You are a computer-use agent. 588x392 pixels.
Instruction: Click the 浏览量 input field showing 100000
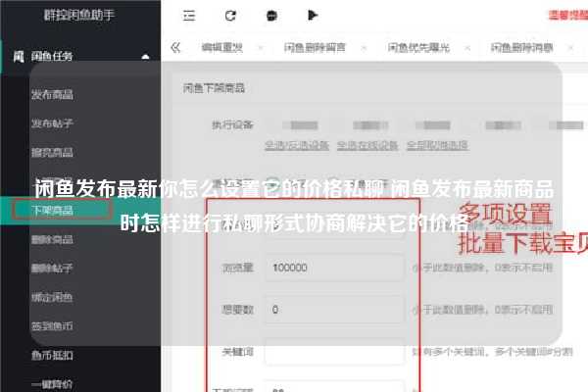click(334, 268)
